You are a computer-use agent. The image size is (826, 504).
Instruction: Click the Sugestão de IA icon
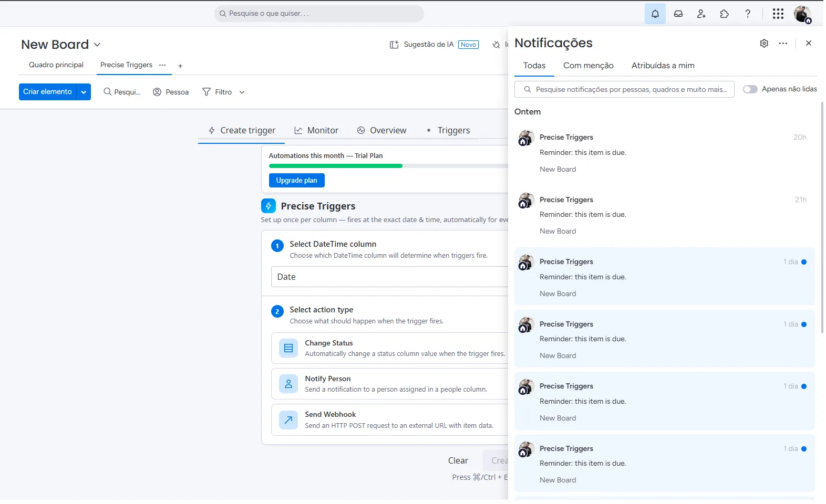394,45
